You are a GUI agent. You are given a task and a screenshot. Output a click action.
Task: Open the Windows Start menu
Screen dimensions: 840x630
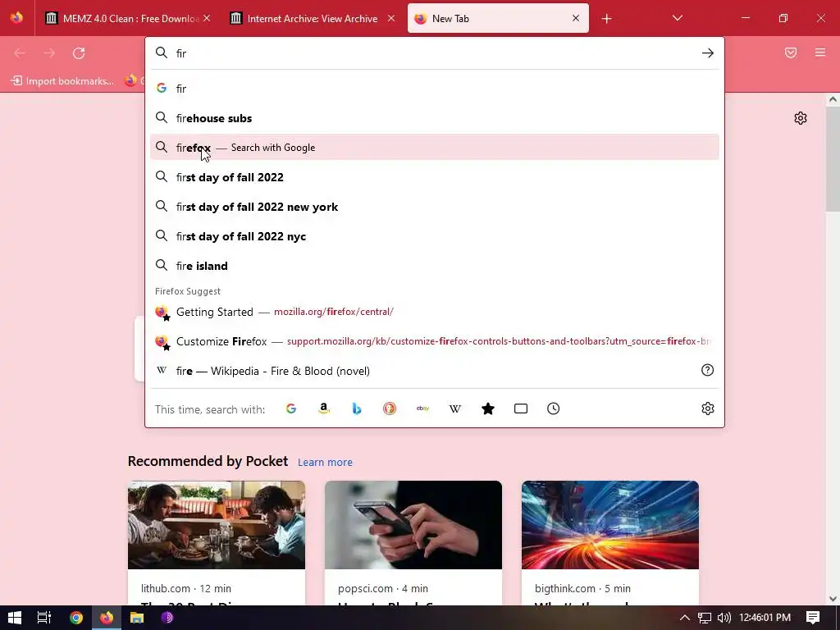tap(15, 618)
